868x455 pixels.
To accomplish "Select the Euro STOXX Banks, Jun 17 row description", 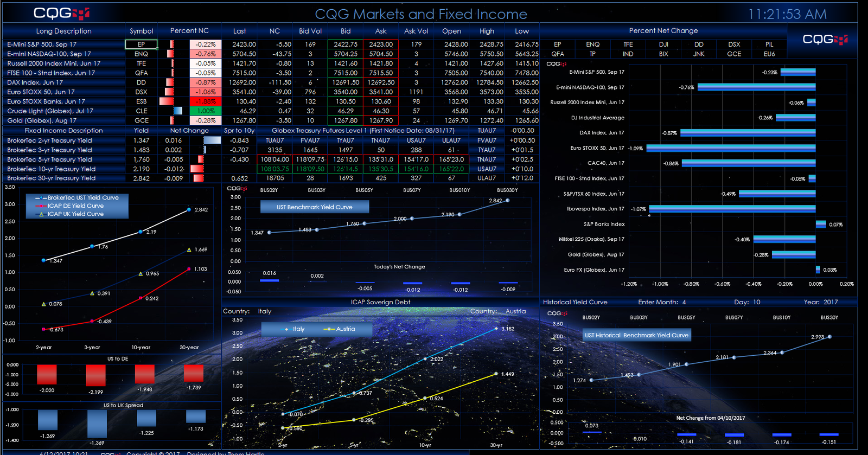I will [46, 101].
